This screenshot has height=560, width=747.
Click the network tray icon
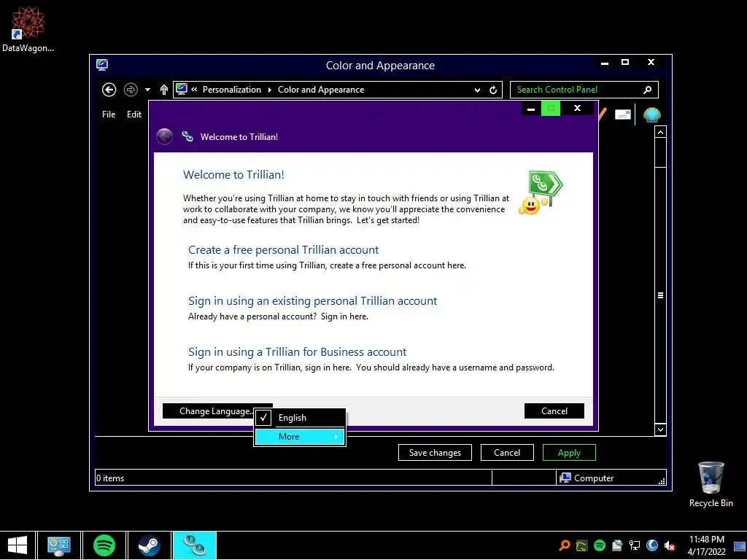635,545
